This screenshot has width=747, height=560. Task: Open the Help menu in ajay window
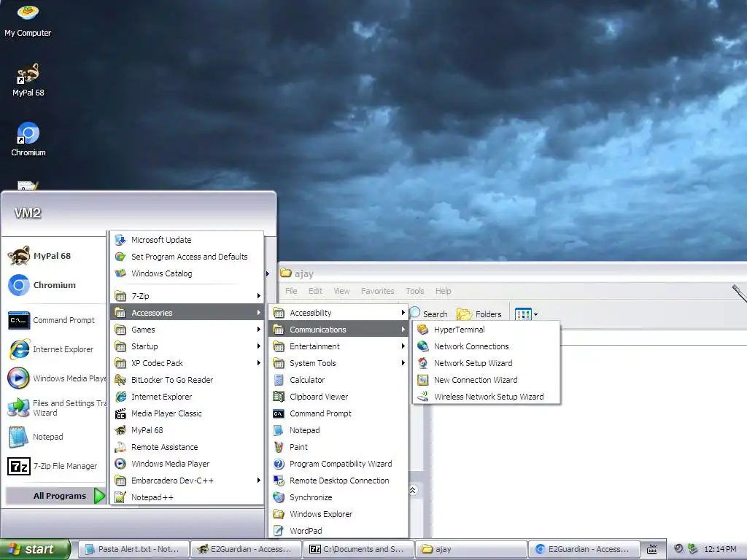443,291
